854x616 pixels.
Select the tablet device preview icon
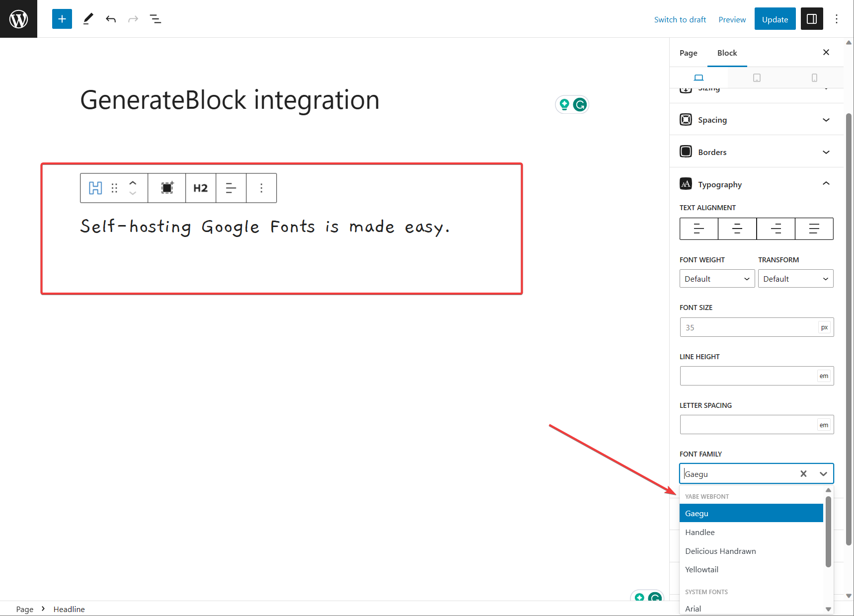[757, 77]
